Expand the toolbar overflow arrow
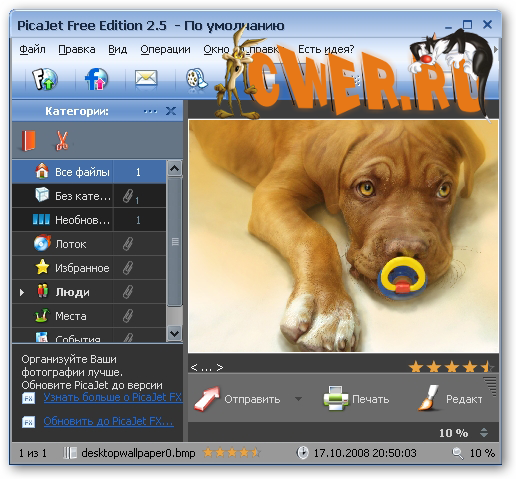516x479 pixels. [496, 49]
